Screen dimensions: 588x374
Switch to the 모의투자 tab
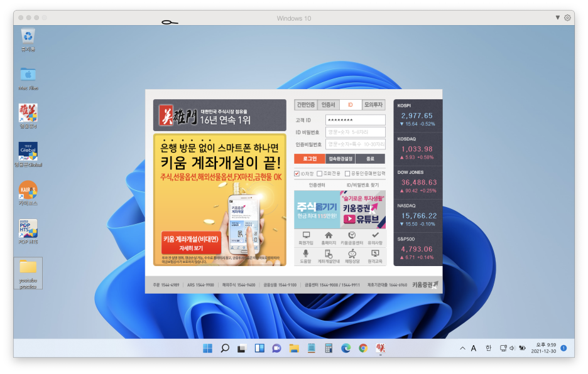(x=374, y=105)
